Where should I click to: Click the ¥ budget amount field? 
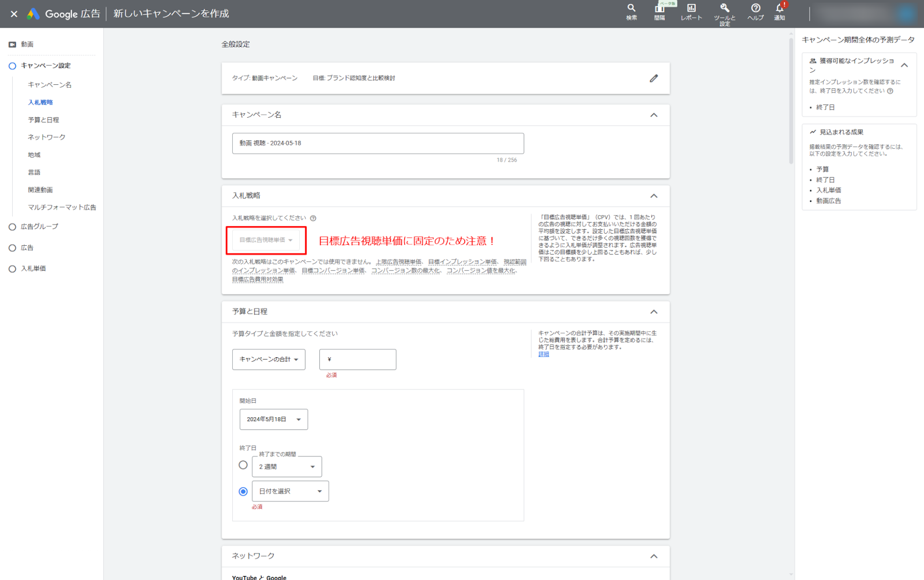(357, 360)
